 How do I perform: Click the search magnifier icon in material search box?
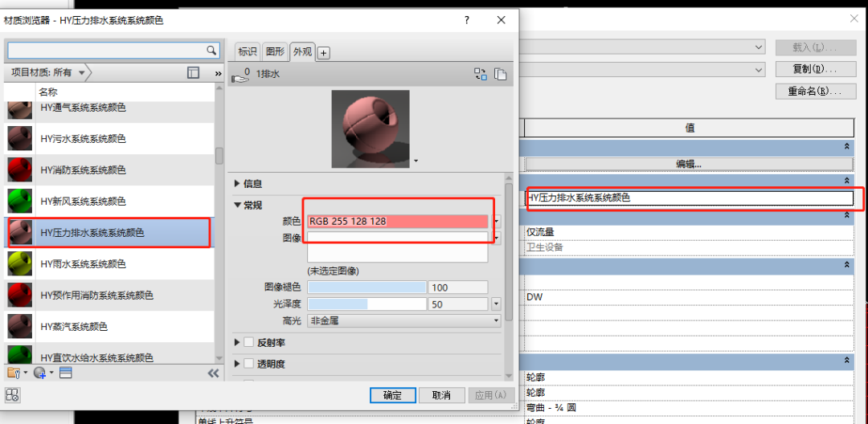pos(211,51)
